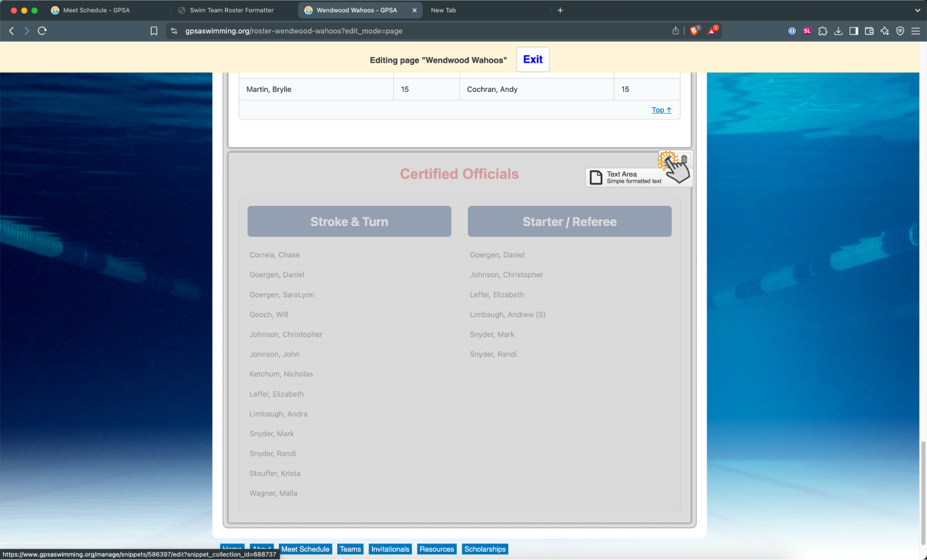Click the 1Password extension icon
This screenshot has height=560, width=927.
[x=792, y=31]
